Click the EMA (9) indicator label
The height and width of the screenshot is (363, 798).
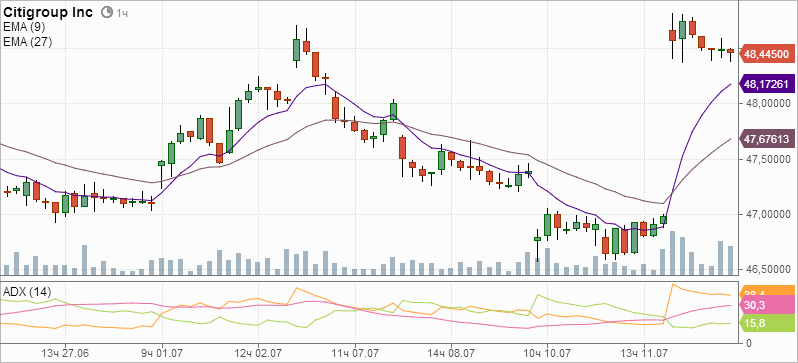[x=24, y=28]
